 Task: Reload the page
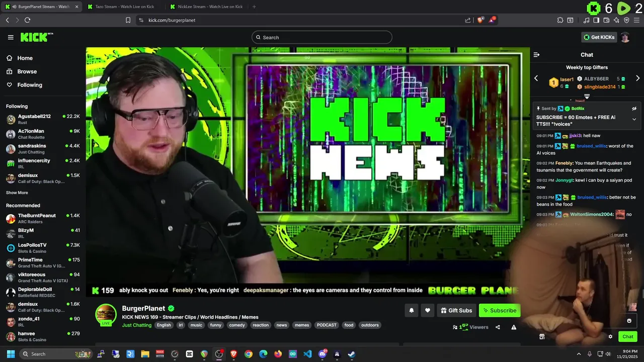click(27, 20)
